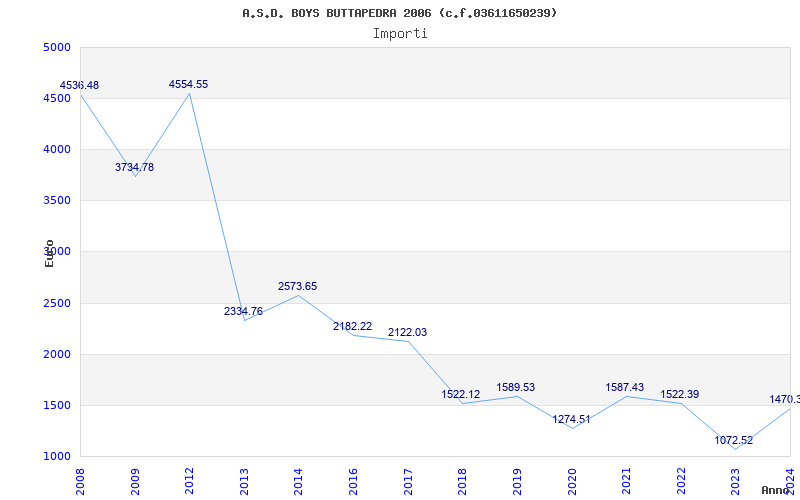
Task: Click the 3734.78 data label
Action: pos(134,167)
